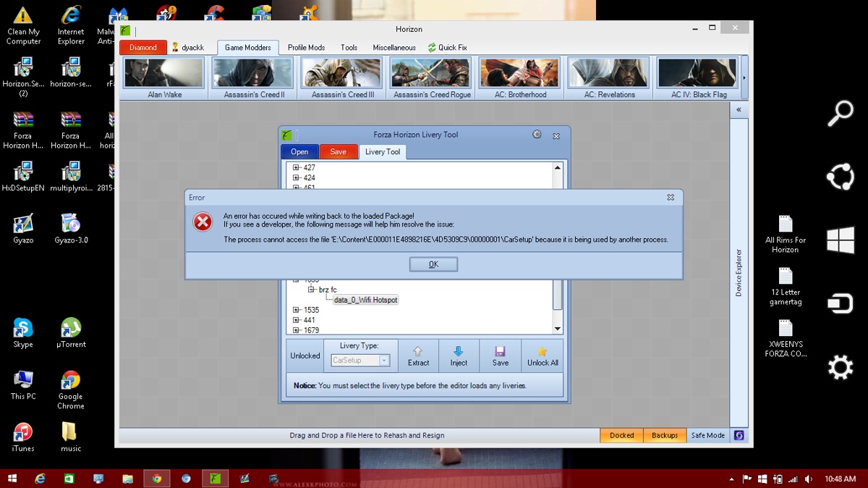
Task: Click the Horizon window green logo icon
Action: pyautogui.click(x=126, y=30)
